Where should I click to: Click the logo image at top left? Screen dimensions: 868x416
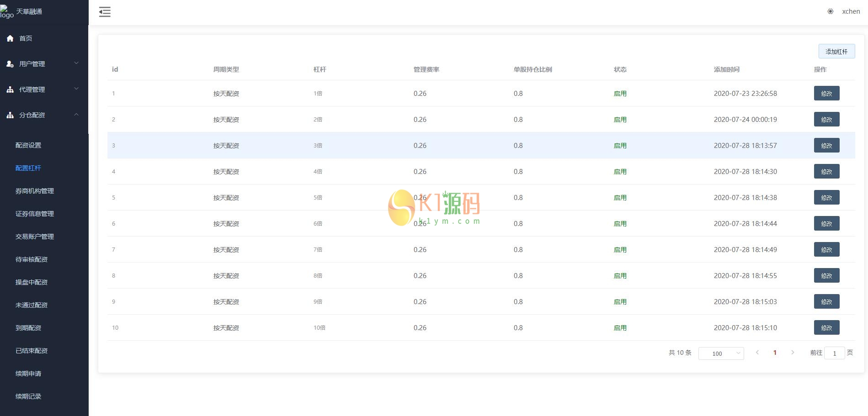coord(7,12)
